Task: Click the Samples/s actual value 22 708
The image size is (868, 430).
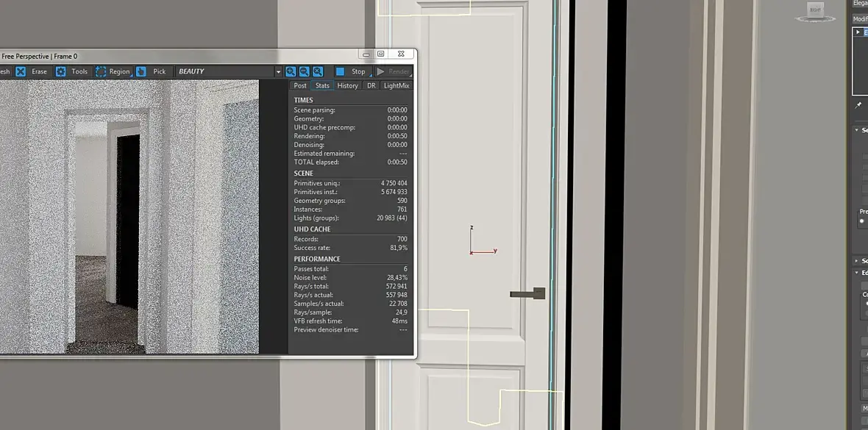Action: 398,304
